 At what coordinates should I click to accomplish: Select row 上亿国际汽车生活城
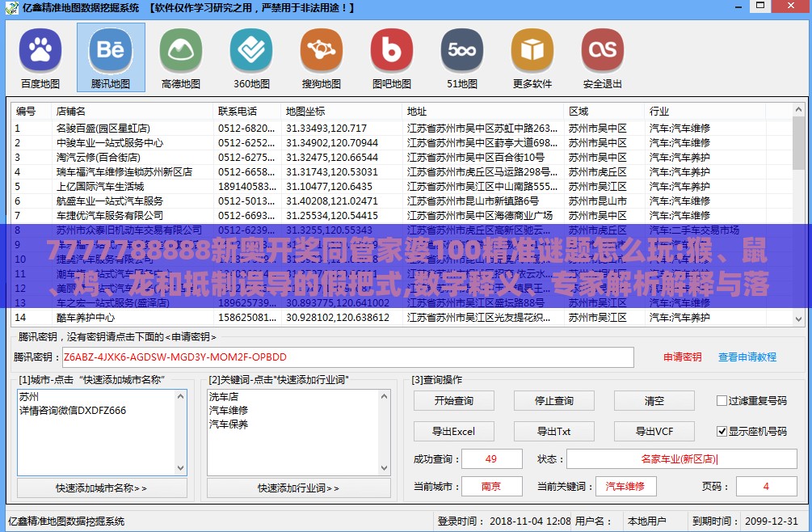pos(402,186)
